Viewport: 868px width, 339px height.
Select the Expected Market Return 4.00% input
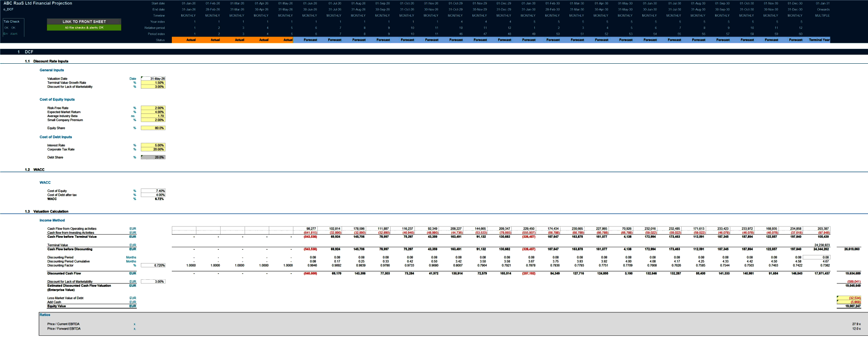[x=153, y=112]
